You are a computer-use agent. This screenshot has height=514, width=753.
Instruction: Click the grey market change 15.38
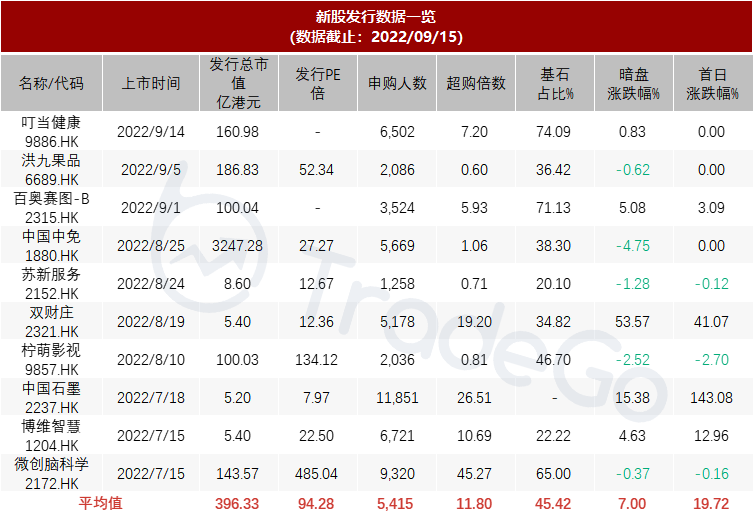(x=632, y=397)
